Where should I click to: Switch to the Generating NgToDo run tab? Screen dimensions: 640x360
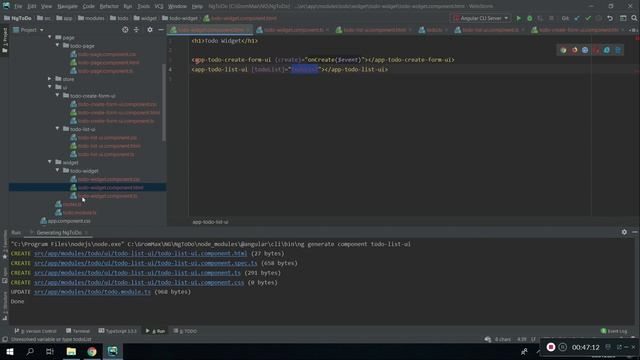pyautogui.click(x=59, y=233)
